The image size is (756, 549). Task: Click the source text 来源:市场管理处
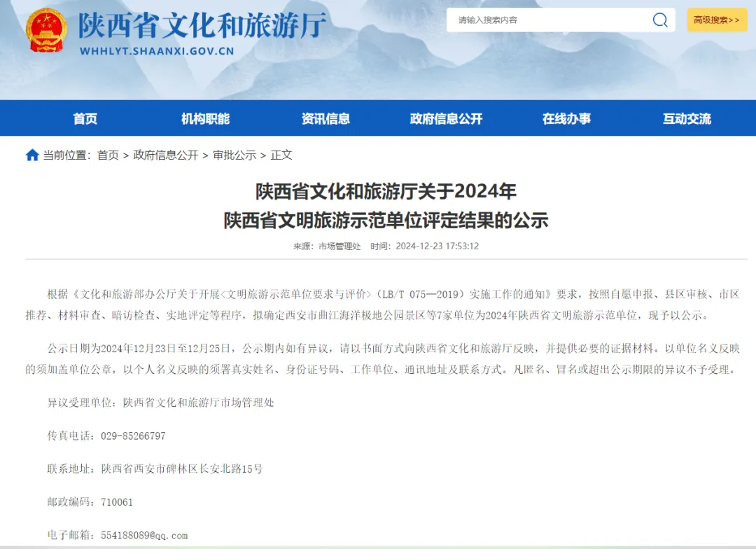pos(327,246)
